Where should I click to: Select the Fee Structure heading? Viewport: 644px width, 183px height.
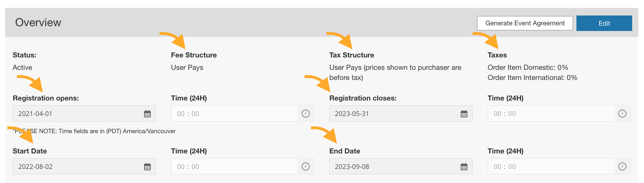click(x=194, y=55)
